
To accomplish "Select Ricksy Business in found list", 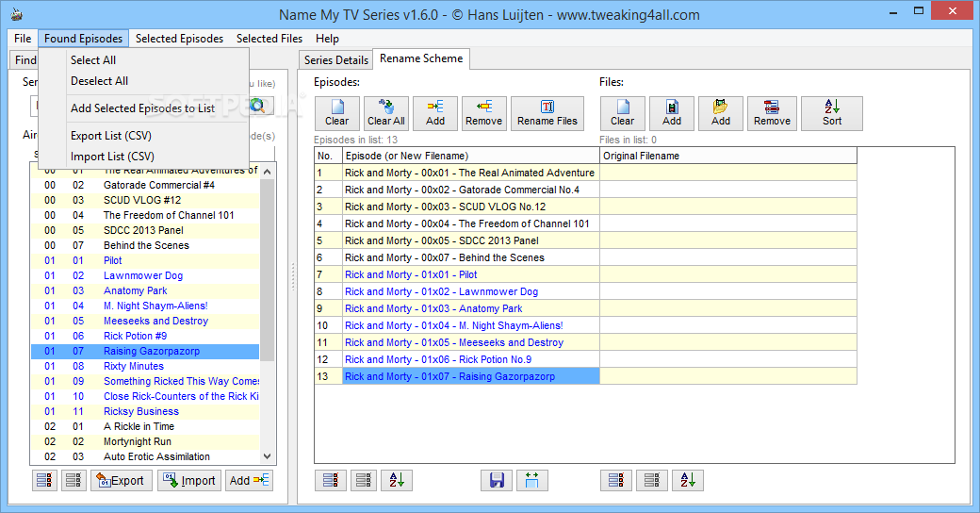I will tap(145, 412).
